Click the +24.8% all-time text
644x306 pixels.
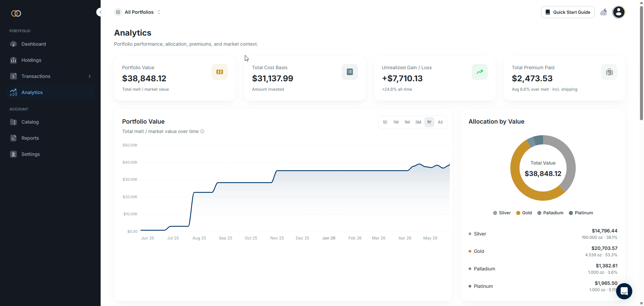397,89
